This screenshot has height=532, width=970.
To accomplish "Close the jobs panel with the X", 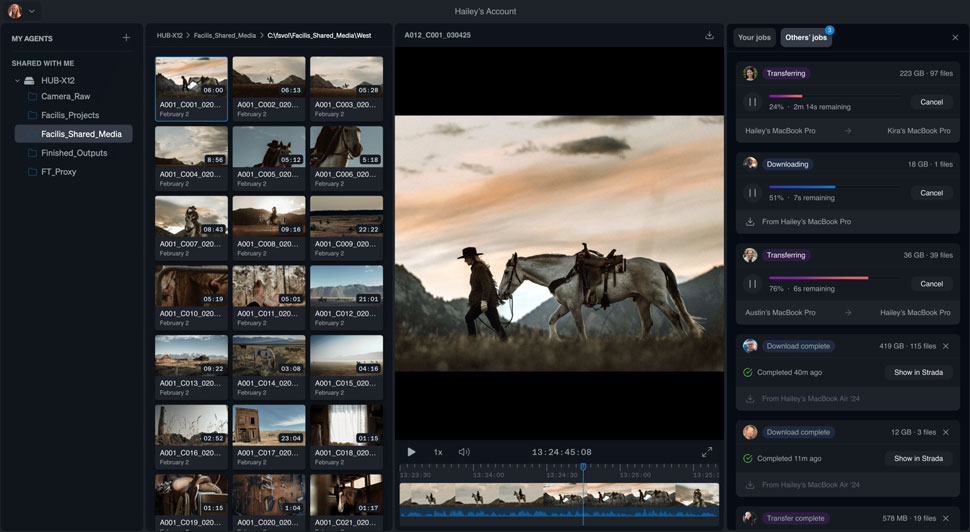I will 955,38.
